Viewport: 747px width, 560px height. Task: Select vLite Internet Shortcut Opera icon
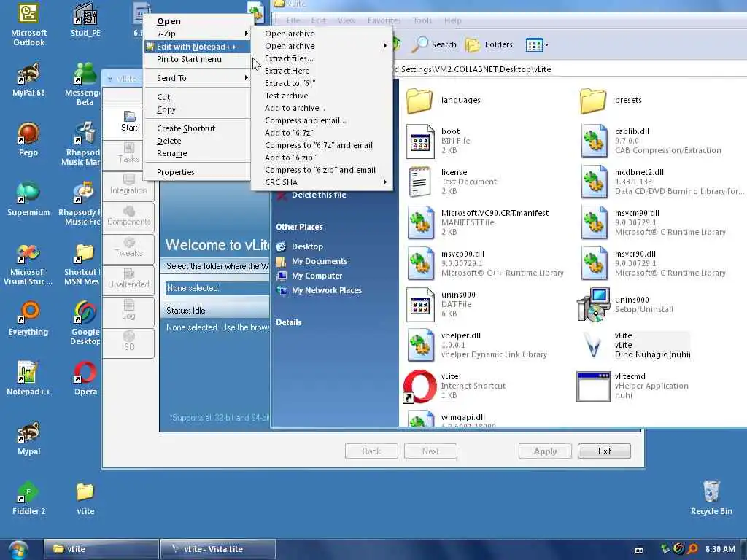[x=419, y=386]
